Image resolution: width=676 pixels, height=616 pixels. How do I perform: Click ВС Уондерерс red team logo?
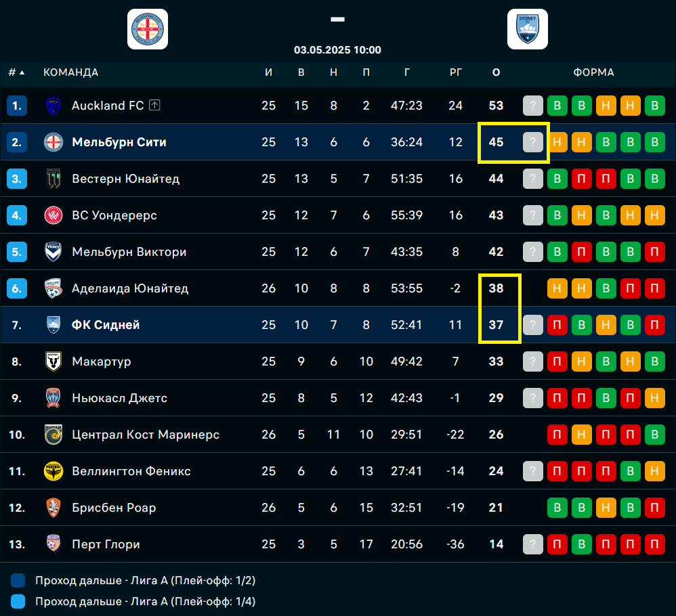click(x=54, y=215)
